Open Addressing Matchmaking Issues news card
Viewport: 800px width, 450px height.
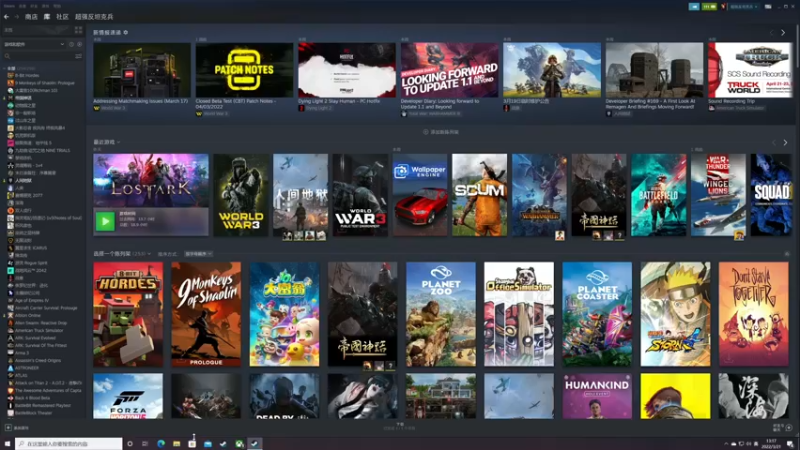(142, 76)
